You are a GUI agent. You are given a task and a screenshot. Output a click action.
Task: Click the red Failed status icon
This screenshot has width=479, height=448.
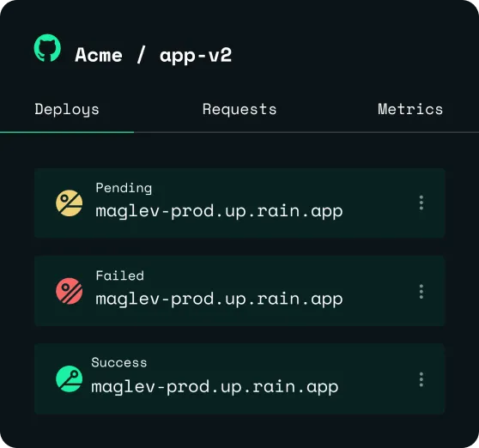[69, 291]
